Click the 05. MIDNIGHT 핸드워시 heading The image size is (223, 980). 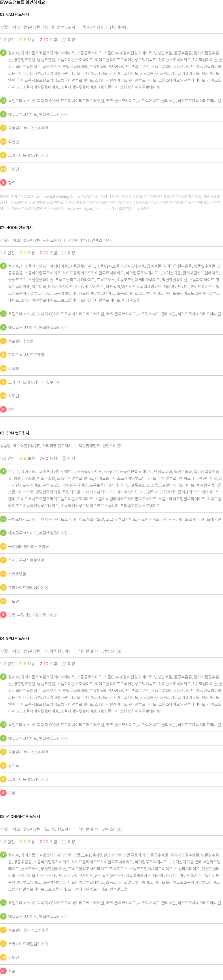coord(20,816)
